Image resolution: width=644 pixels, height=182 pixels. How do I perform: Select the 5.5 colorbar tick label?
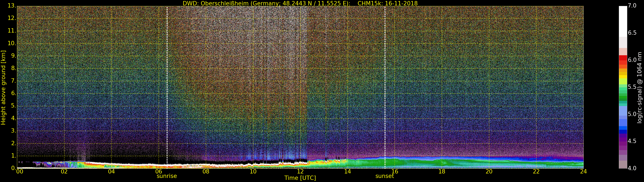[632, 87]
